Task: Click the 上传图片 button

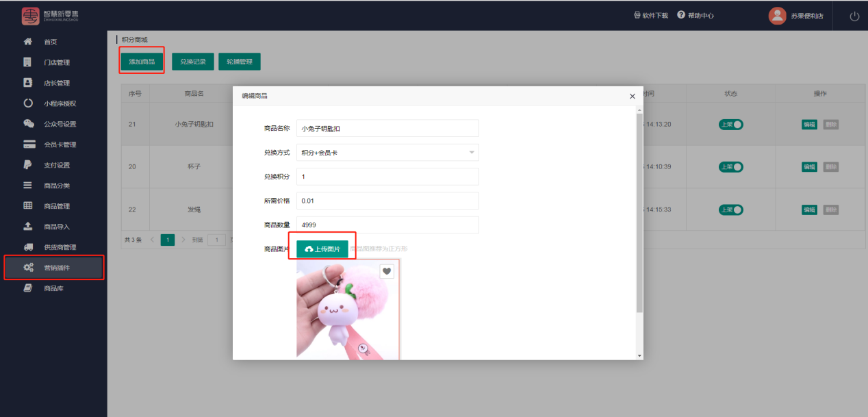Action: coord(322,249)
